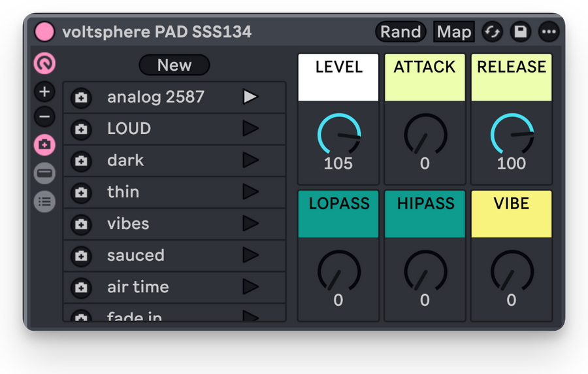Launch the LOUD variation
The width and height of the screenshot is (588, 374).
[x=250, y=128]
